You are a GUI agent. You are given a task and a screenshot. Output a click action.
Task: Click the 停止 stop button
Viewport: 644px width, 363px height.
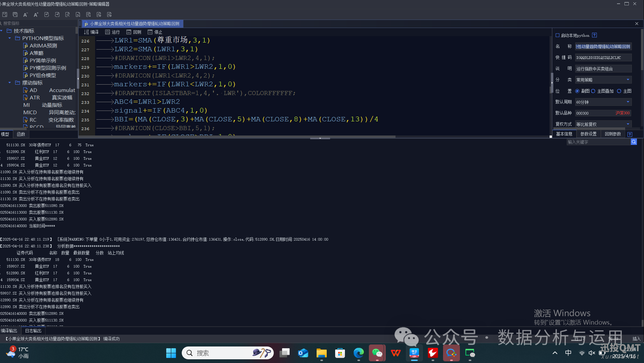pyautogui.click(x=155, y=32)
